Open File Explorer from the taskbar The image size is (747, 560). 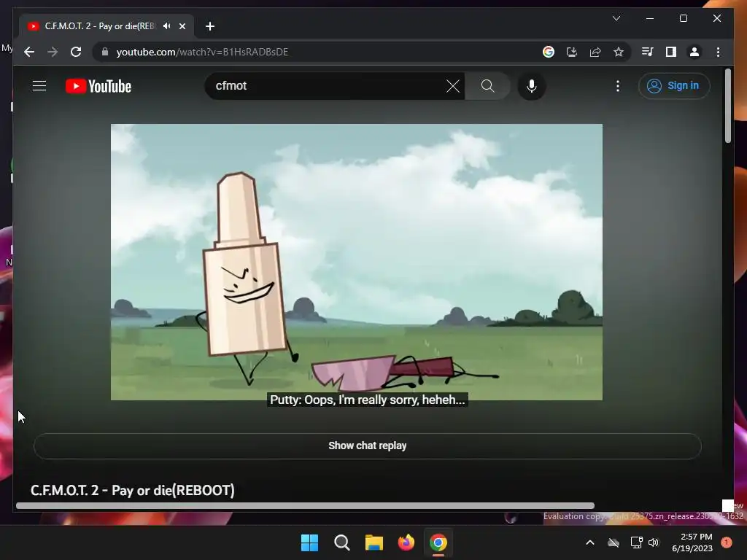click(x=374, y=542)
